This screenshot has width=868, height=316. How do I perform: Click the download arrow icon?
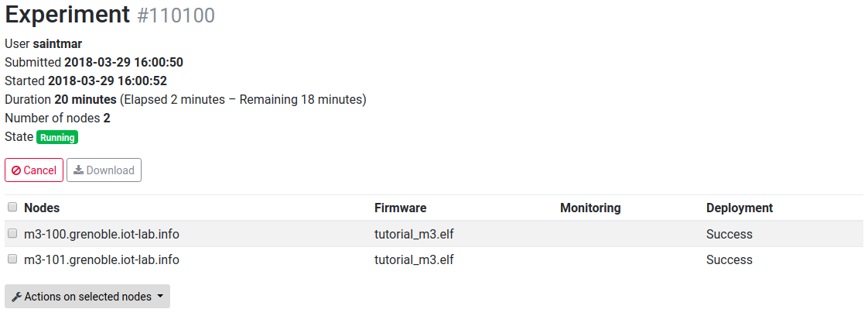coord(79,170)
